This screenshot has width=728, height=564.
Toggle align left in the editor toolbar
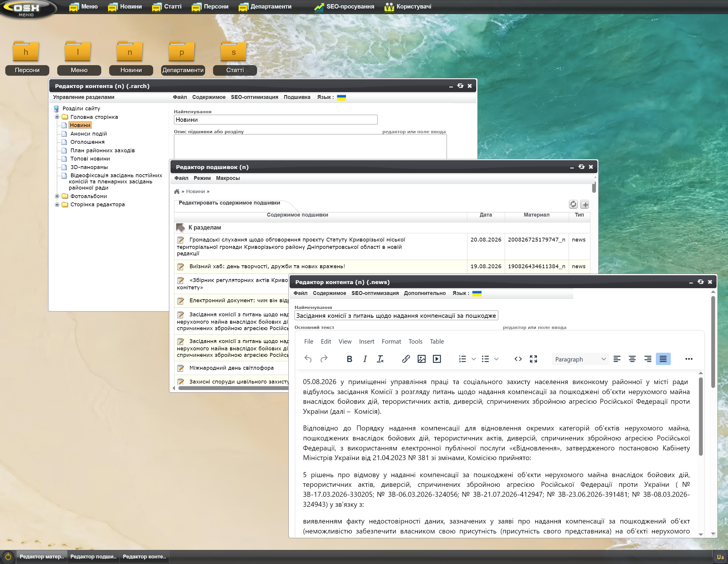click(617, 359)
